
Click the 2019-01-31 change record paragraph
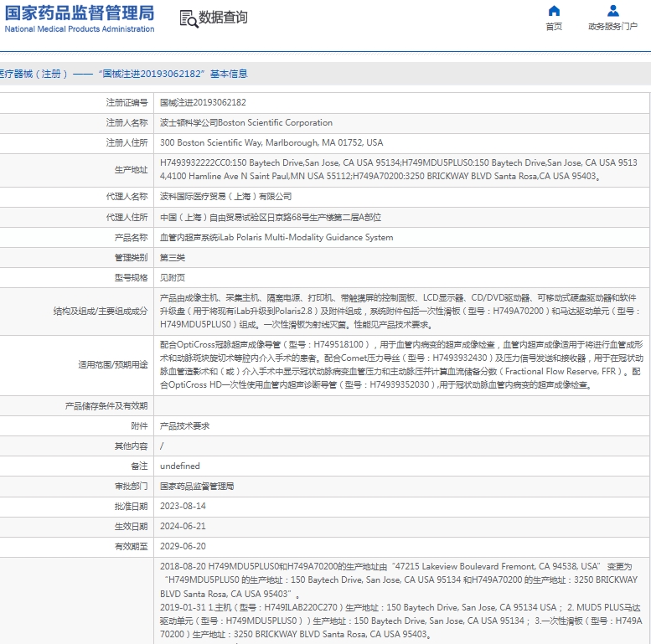[x=400, y=621]
